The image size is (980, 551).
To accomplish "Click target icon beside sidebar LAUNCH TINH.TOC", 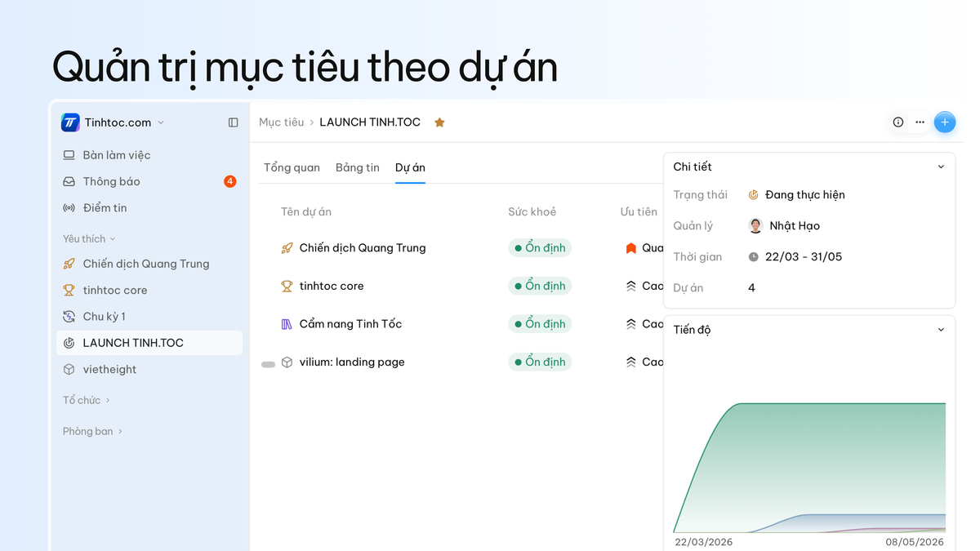I will point(69,343).
